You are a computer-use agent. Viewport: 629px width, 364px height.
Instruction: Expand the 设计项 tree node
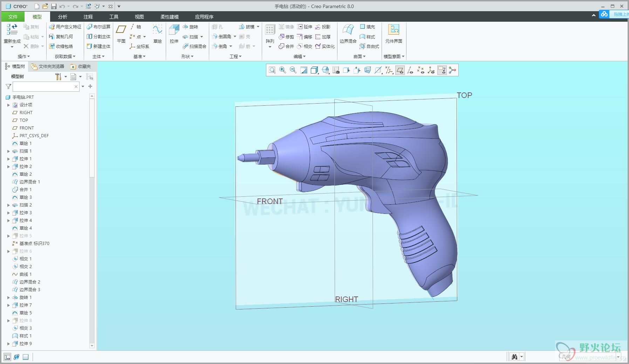[x=8, y=105]
